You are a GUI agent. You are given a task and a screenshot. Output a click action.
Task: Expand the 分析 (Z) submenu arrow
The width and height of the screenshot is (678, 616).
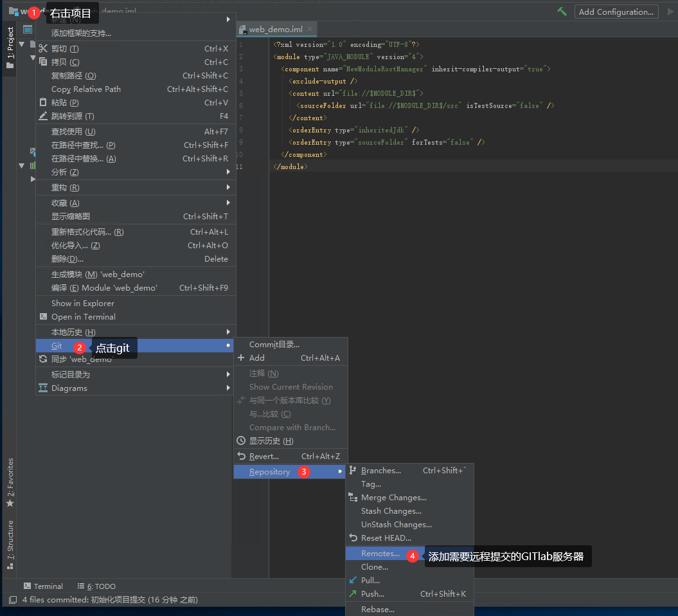point(228,172)
